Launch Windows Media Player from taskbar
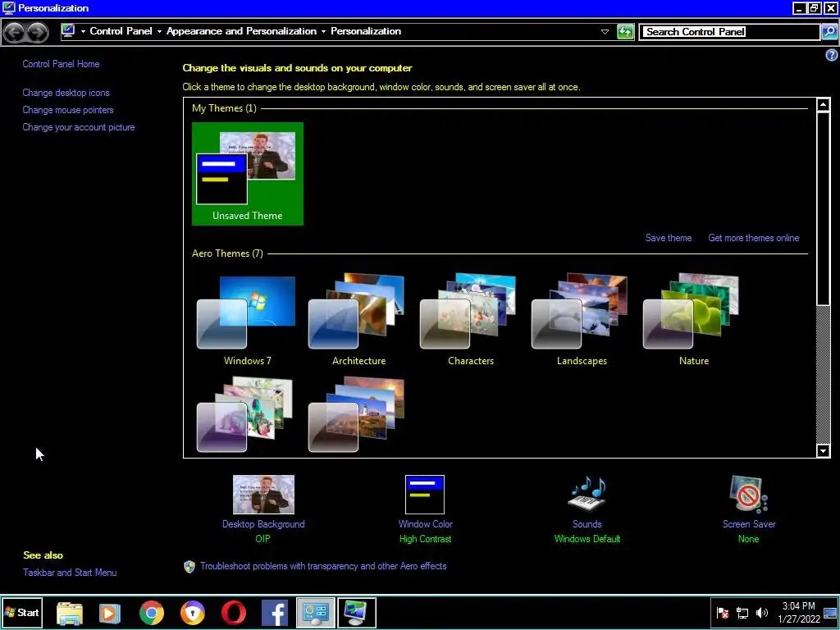Viewport: 840px width, 630px height. click(x=110, y=613)
